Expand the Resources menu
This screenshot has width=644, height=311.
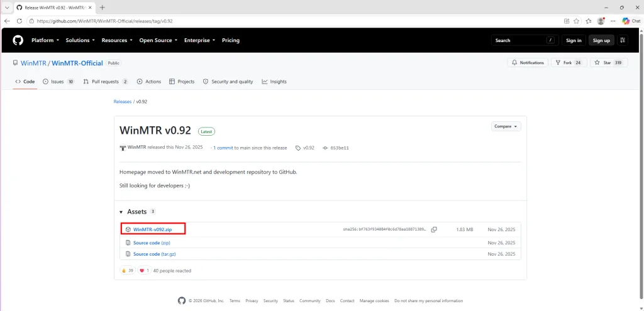[x=117, y=40]
